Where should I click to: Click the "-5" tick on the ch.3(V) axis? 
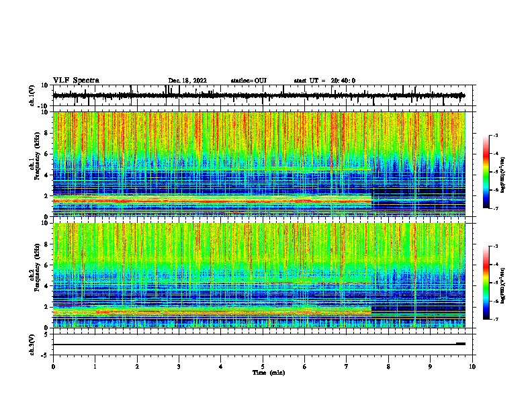click(x=46, y=355)
